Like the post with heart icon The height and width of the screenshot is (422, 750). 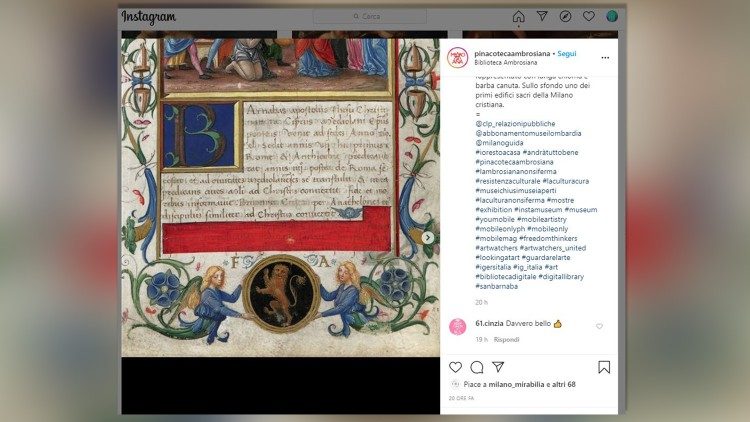455,367
